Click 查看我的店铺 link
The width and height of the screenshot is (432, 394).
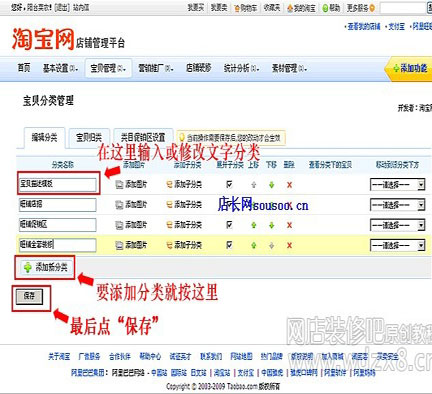(364, 26)
